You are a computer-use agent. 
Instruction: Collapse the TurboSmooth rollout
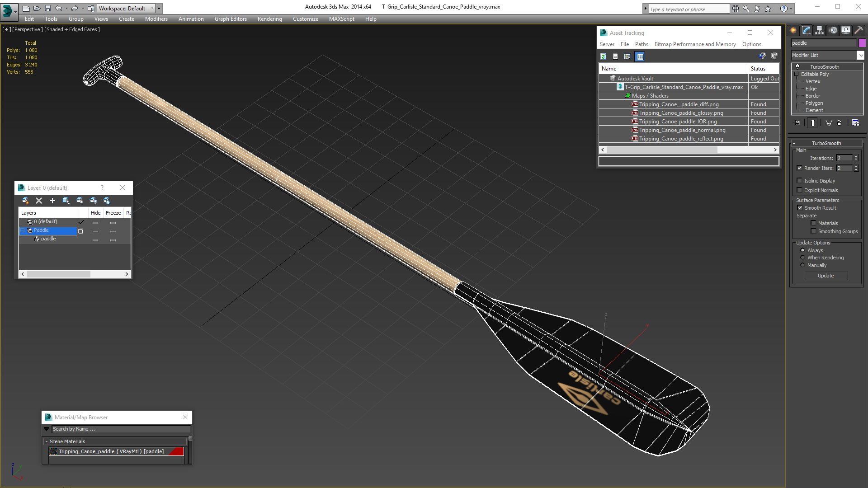(793, 143)
